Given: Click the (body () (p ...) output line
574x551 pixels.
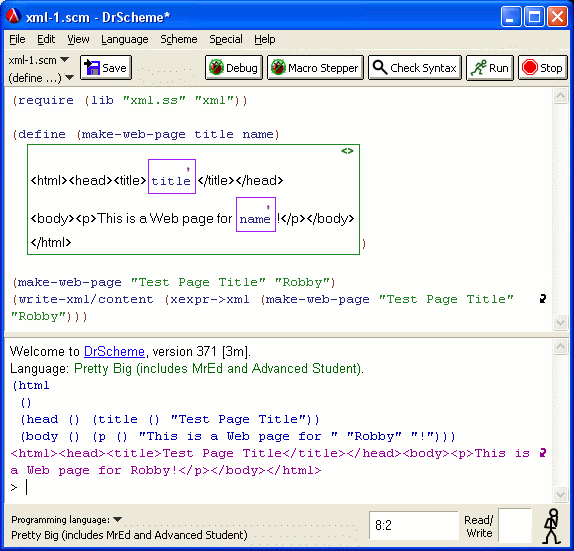Looking at the screenshot, I should click(238, 436).
